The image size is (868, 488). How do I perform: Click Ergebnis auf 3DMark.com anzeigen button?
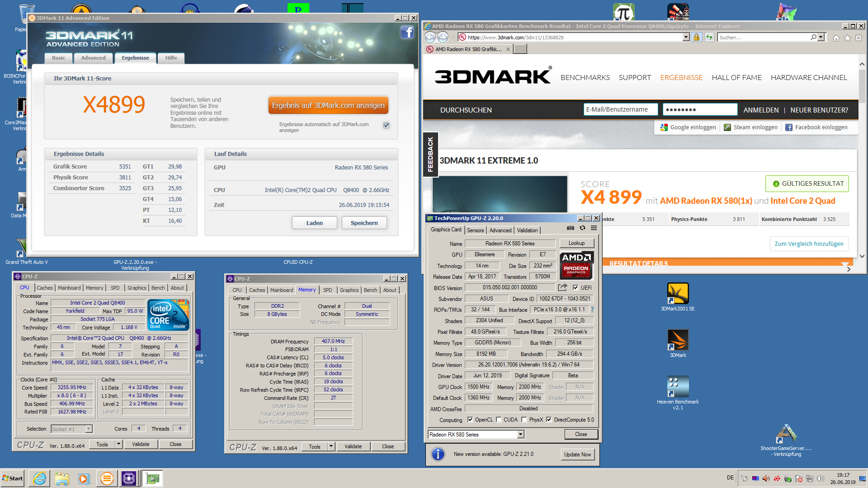(x=328, y=105)
